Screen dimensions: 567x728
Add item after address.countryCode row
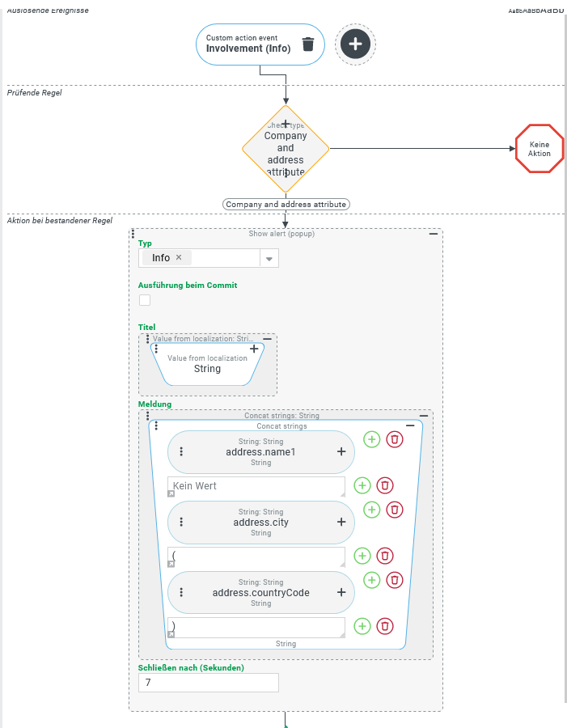click(x=371, y=580)
